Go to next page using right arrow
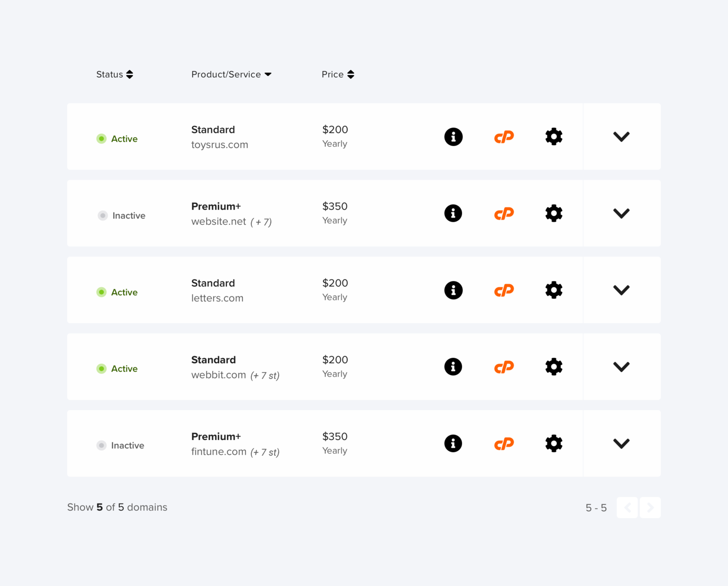This screenshot has height=586, width=728. pyautogui.click(x=650, y=507)
